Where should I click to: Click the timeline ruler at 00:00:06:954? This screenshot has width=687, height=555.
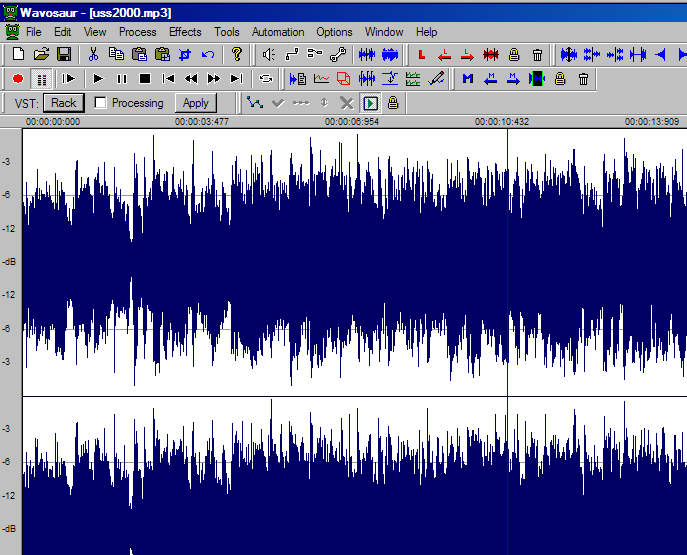[349, 121]
